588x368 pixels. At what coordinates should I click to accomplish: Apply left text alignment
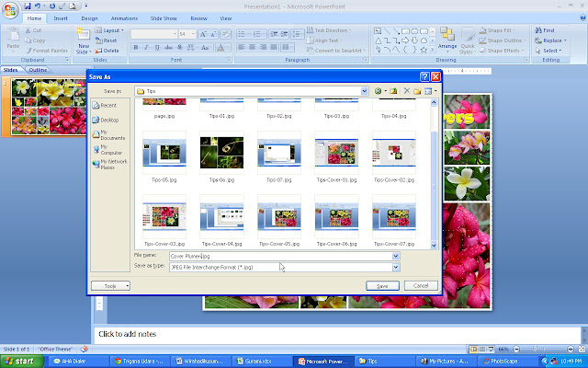(x=242, y=47)
